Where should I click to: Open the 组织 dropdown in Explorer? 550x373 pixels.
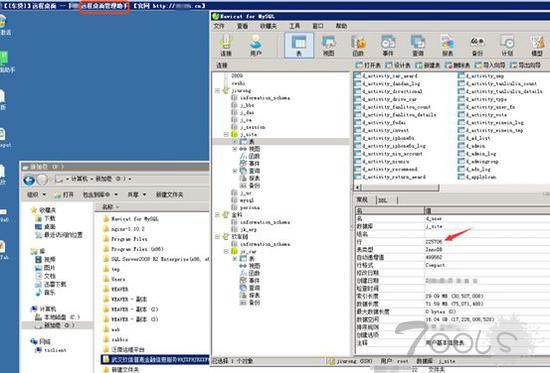[36, 194]
